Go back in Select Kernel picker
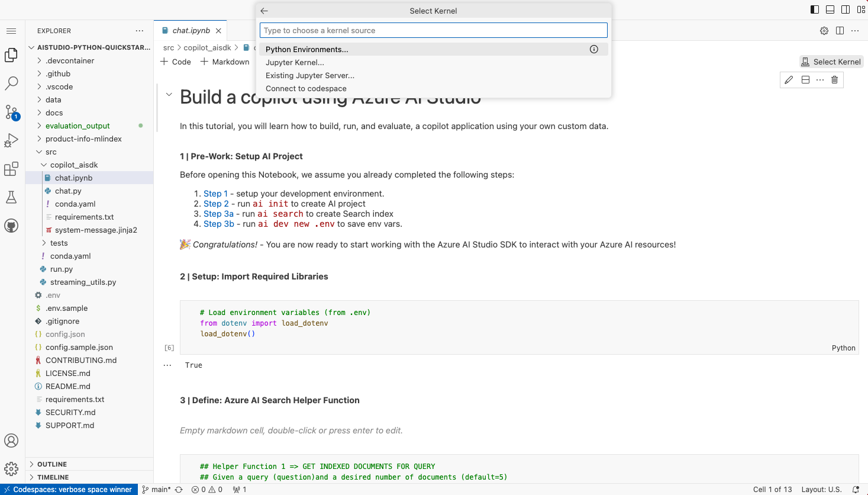868x495 pixels. tap(264, 11)
